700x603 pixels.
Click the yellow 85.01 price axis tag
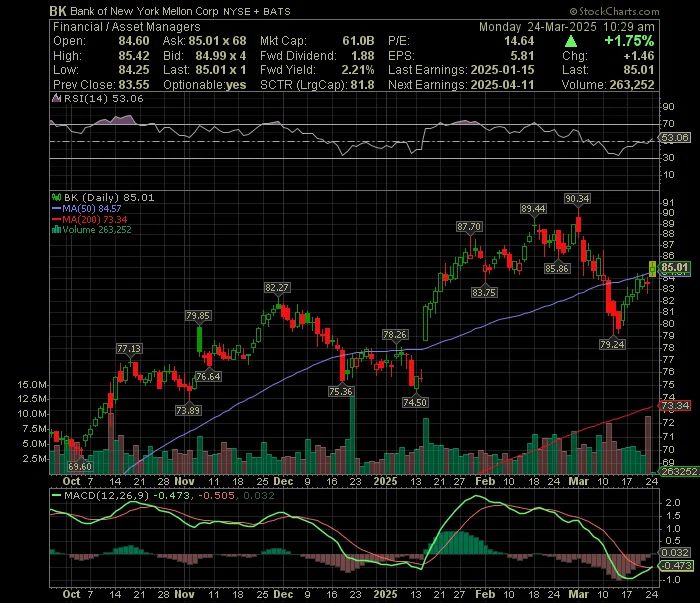(x=675, y=267)
